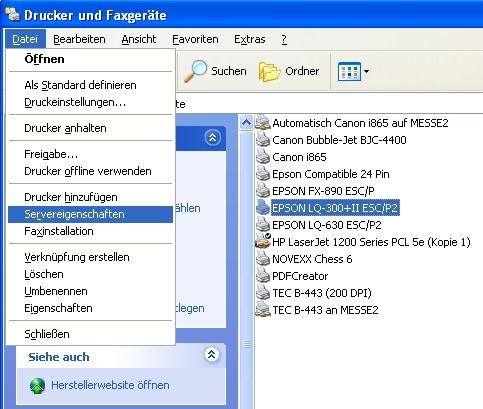Open the Datei menu
Screen dimensions: 483x409
pos(25,39)
